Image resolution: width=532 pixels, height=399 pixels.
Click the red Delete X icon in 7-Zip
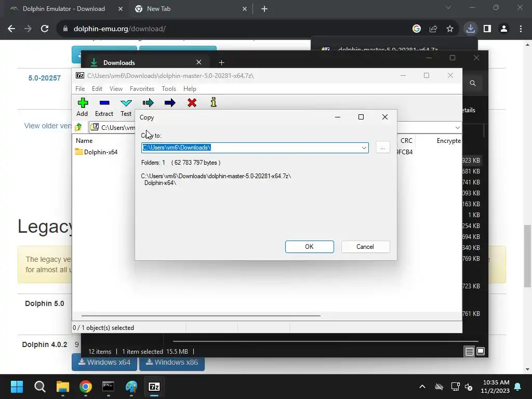192,103
